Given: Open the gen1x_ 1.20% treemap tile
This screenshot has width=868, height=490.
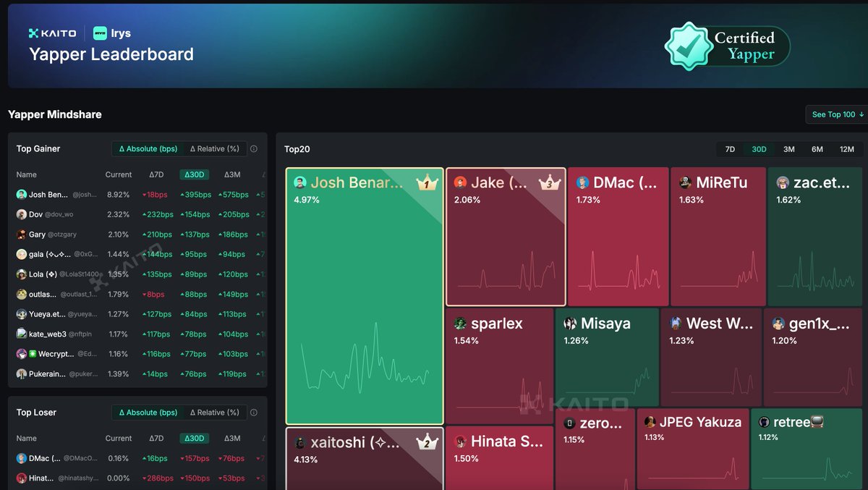Looking at the screenshot, I should point(813,357).
